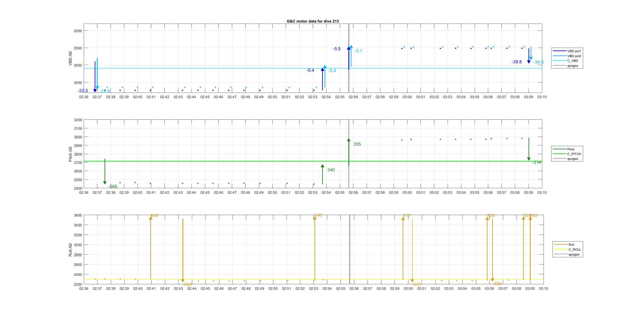Select the VBD pot1 legend entry
The width and height of the screenshot is (644, 319).
[x=567, y=51]
